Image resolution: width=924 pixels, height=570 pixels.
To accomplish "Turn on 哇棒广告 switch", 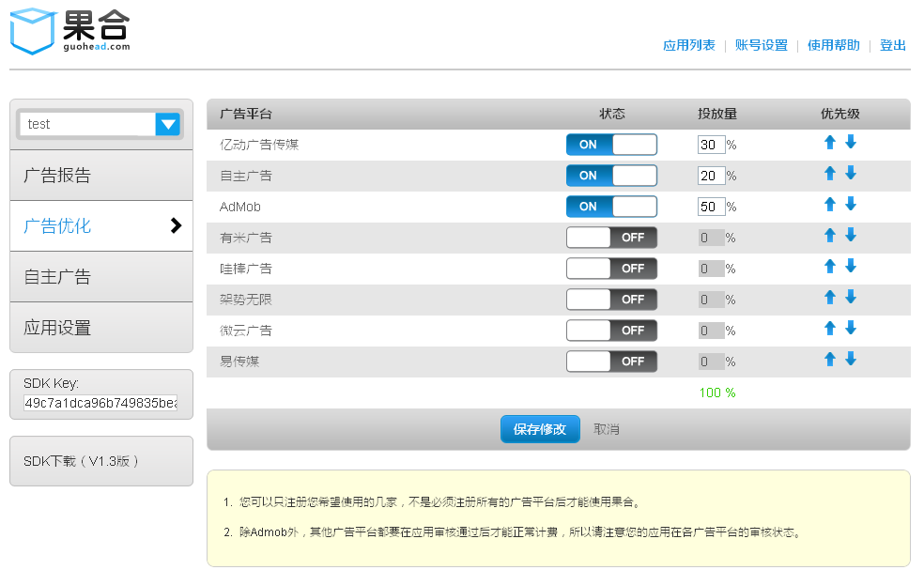I will tap(611, 269).
